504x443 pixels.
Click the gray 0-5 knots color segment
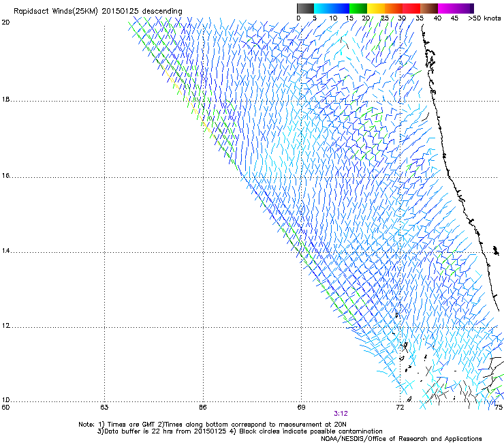tap(305, 8)
